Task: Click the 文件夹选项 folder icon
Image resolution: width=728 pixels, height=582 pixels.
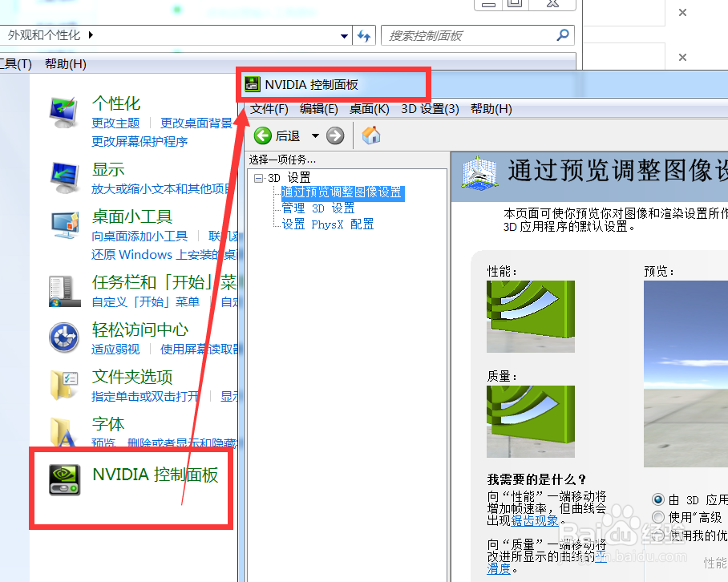Action: [64, 385]
